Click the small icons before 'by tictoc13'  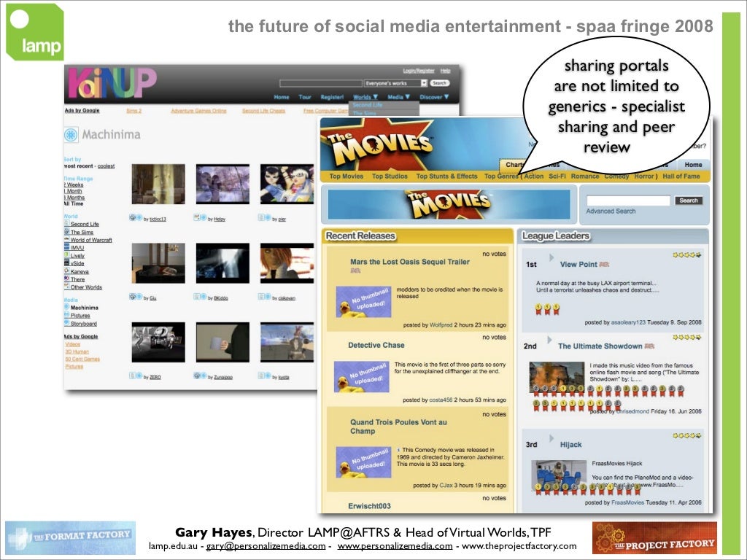(x=135, y=217)
